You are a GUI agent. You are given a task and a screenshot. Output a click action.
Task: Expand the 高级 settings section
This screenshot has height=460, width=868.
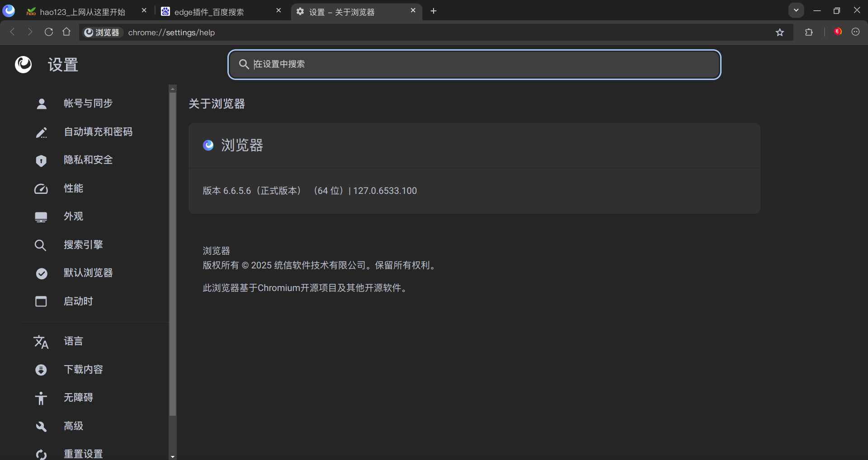coord(73,426)
